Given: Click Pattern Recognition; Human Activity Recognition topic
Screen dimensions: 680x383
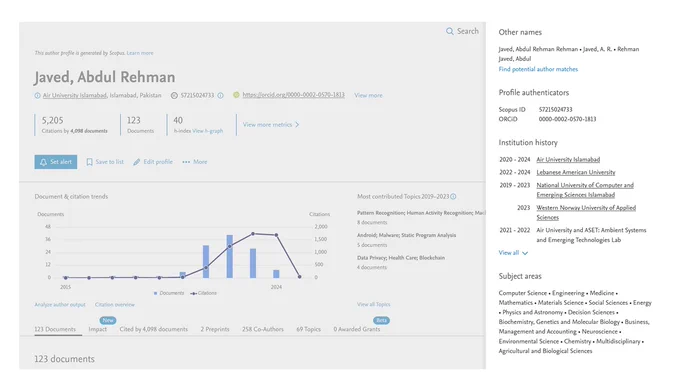Looking at the screenshot, I should [x=421, y=213].
